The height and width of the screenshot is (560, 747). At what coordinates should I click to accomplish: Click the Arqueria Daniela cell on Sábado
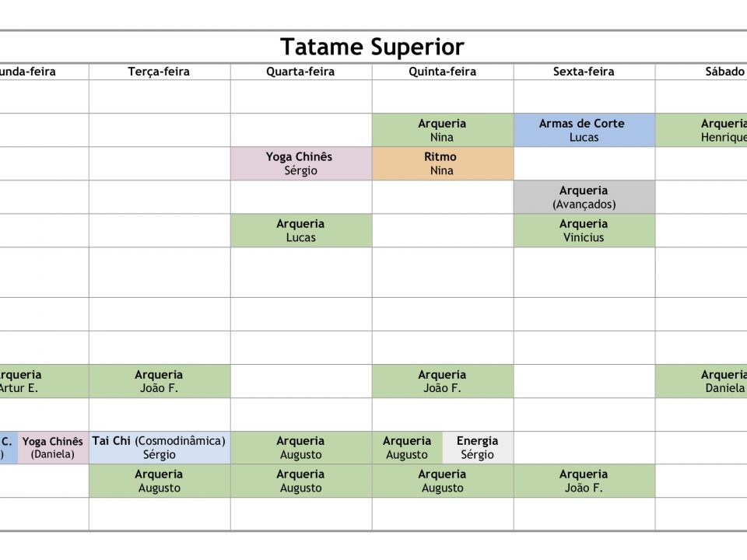(701, 381)
